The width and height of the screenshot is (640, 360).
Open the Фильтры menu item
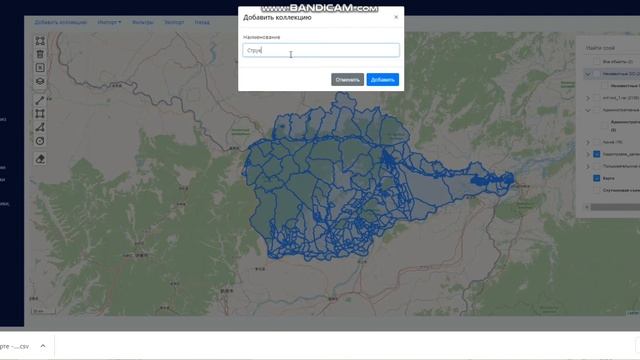click(143, 22)
